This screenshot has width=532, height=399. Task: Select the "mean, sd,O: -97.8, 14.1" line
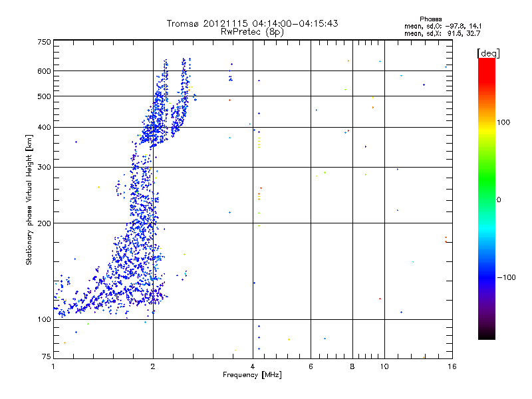(443, 26)
